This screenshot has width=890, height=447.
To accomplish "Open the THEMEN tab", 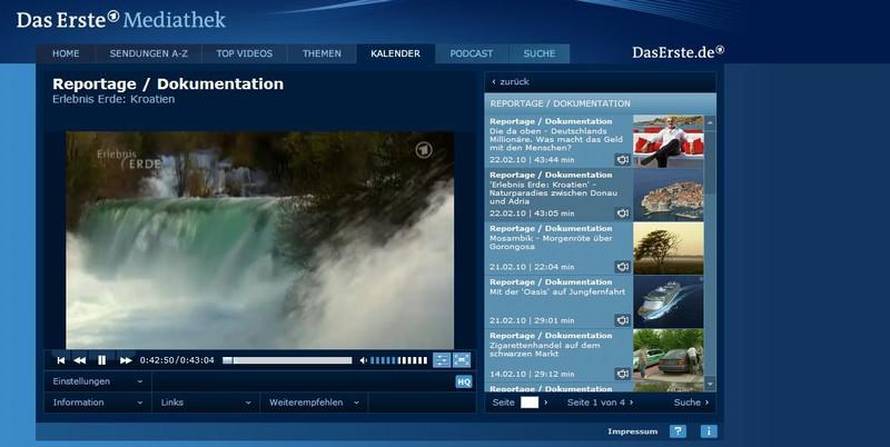I will coord(322,54).
